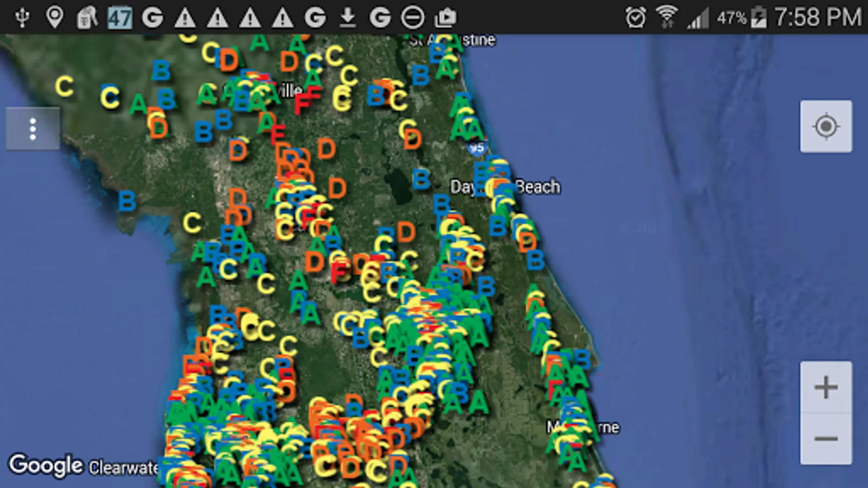Tap the USB icon in the status bar
This screenshot has width=868, height=488.
click(x=22, y=17)
